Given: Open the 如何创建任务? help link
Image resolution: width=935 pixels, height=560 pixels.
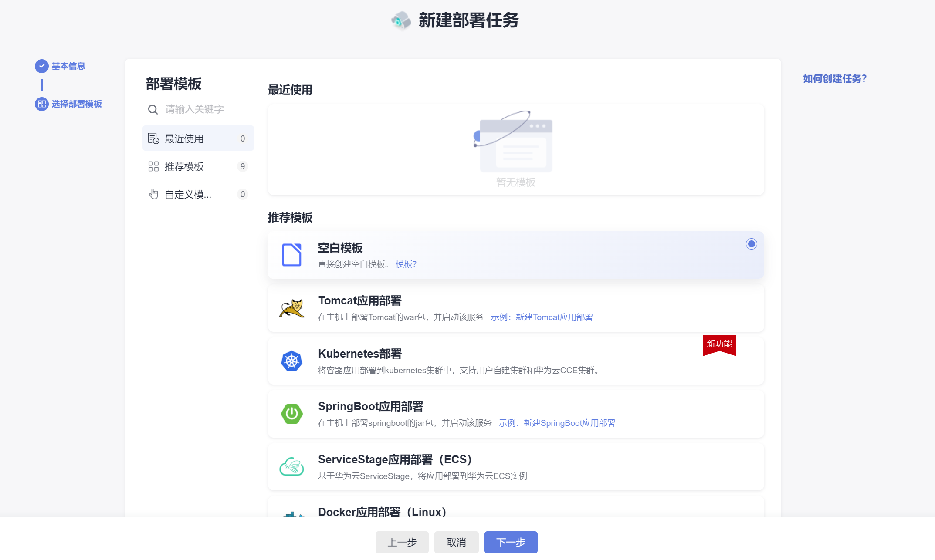Looking at the screenshot, I should [x=834, y=79].
